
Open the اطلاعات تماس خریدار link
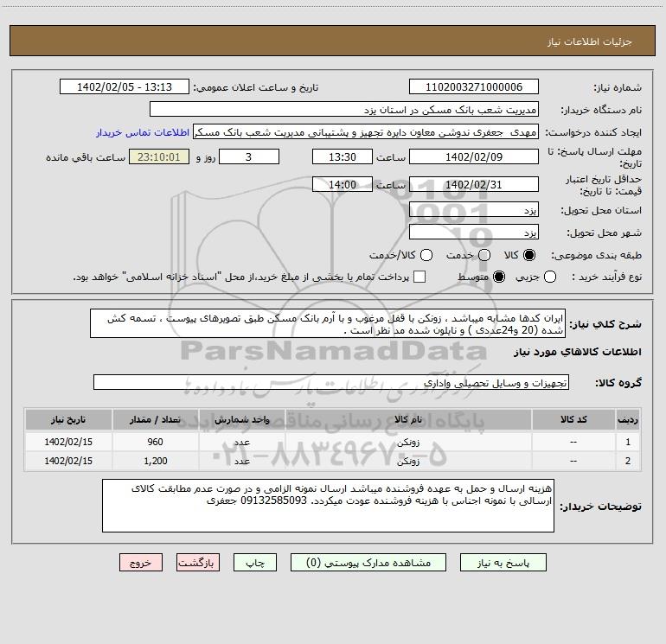pyautogui.click(x=143, y=132)
